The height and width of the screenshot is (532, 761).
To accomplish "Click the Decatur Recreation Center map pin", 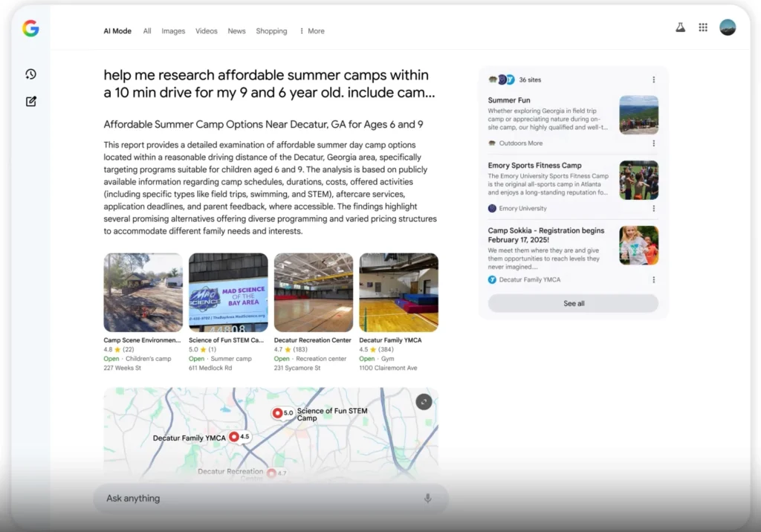I will point(272,473).
